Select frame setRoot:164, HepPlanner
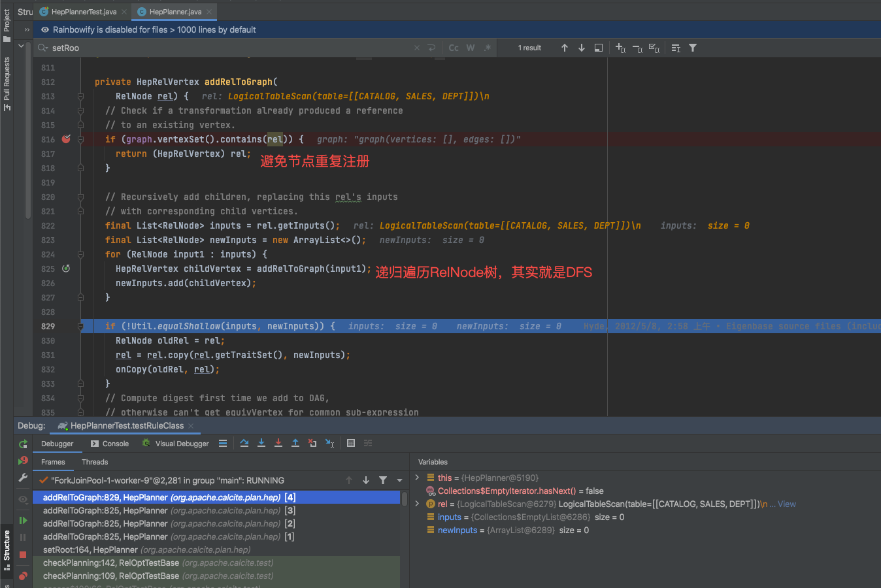 click(x=216, y=549)
